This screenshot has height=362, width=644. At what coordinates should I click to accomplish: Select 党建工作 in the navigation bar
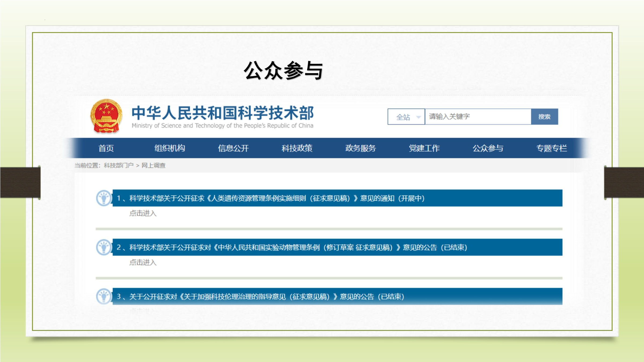[424, 148]
